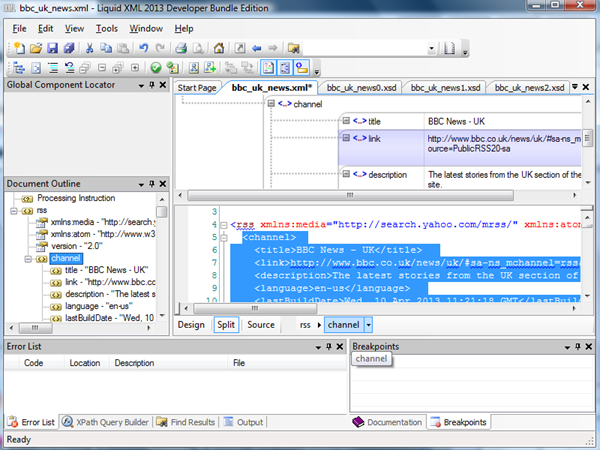Click the expand node plus icon
The width and height of the screenshot is (600, 450).
click(x=135, y=68)
